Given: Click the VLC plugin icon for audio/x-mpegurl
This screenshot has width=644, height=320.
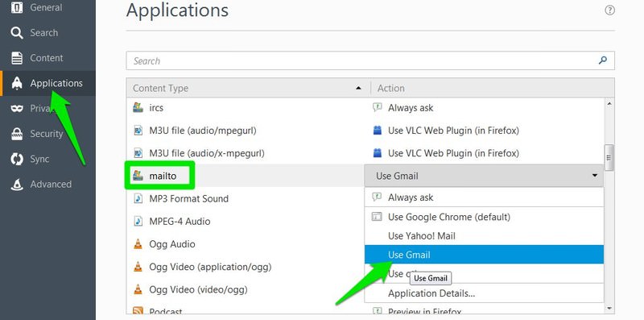Looking at the screenshot, I should click(x=377, y=153).
